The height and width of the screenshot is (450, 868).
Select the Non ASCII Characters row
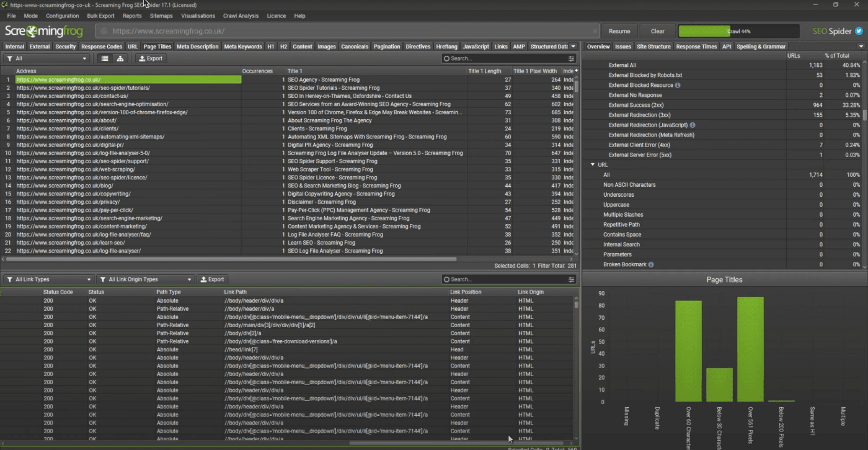tap(723, 185)
